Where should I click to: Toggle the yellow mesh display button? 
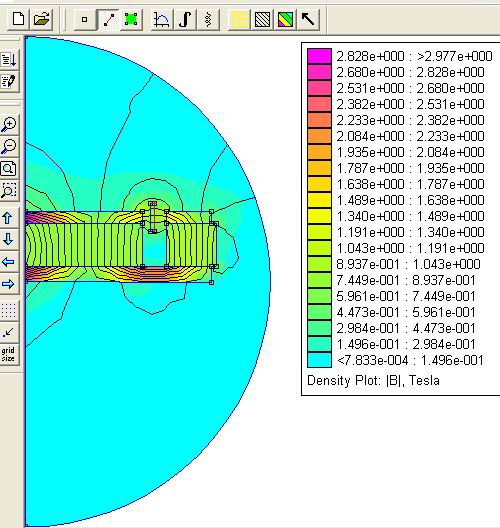(239, 20)
